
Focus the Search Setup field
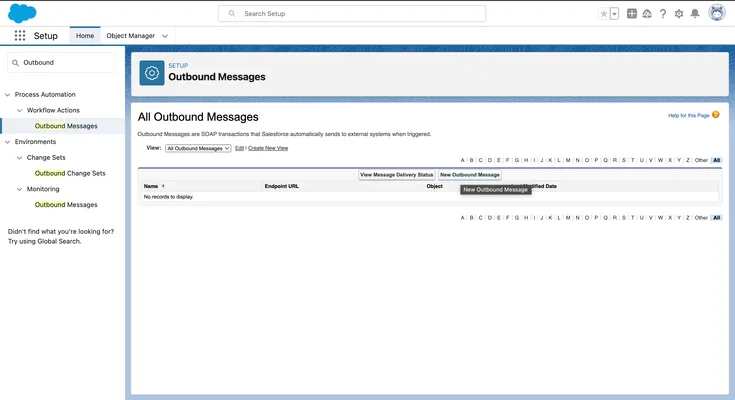(x=352, y=14)
